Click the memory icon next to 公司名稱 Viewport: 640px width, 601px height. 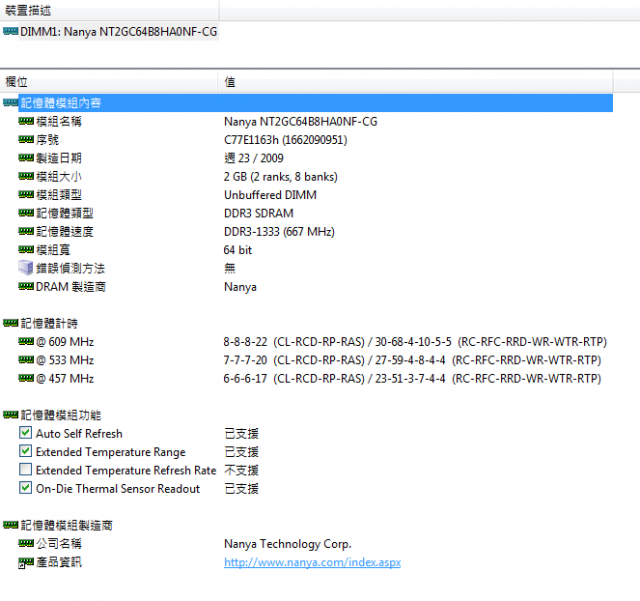point(26,543)
